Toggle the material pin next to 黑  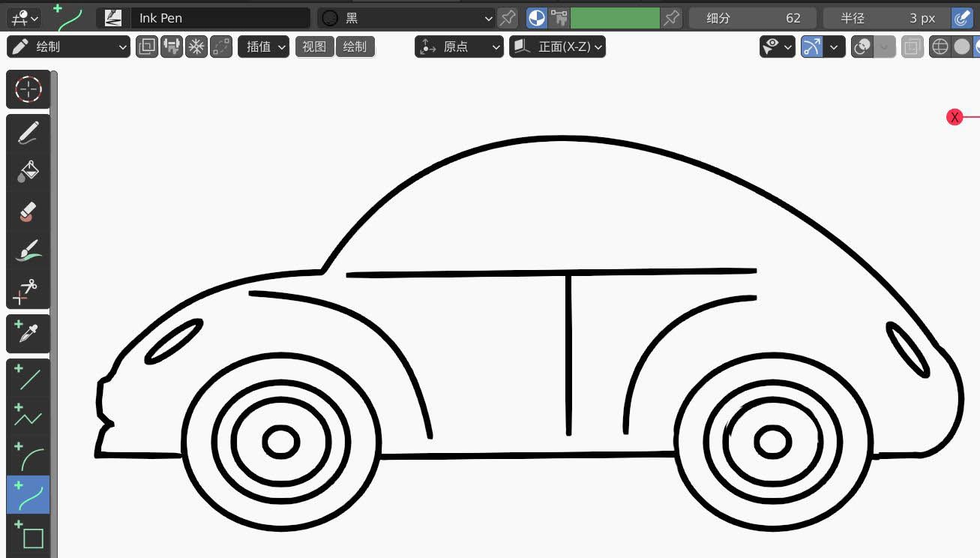point(506,17)
